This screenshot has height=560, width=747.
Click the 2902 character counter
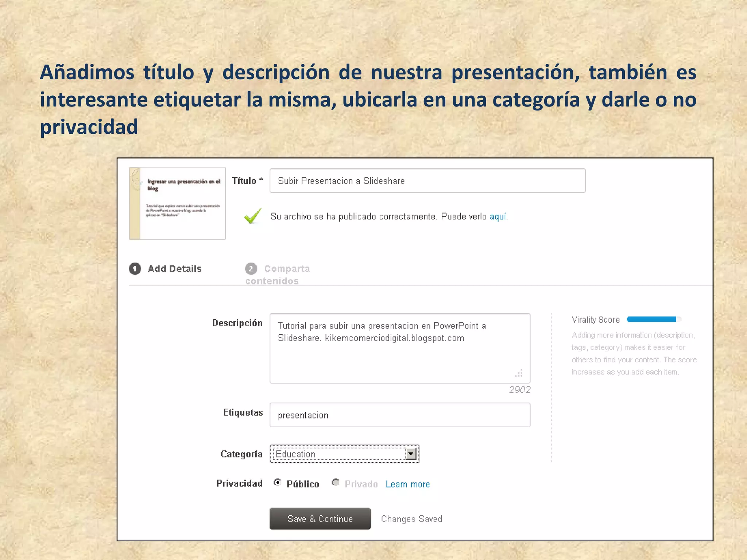click(520, 390)
